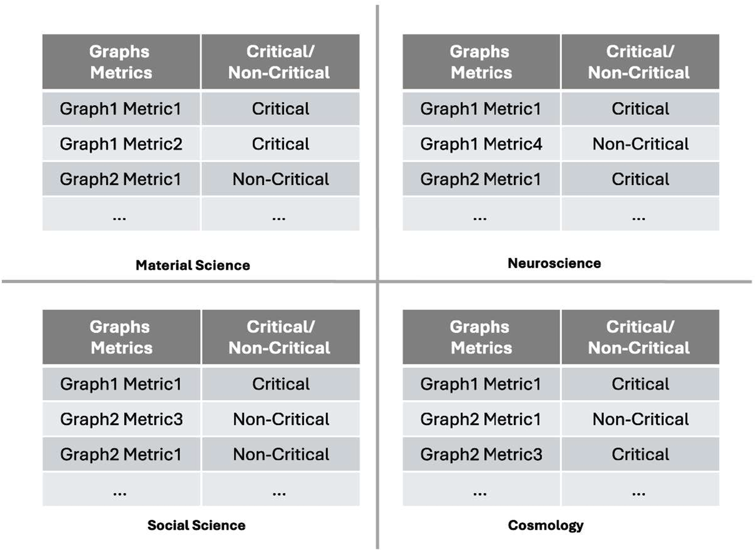Screen dimensions: 756x551
Task: Select Graph2 Metric1 in the Neuroscience table
Action: 481,179
